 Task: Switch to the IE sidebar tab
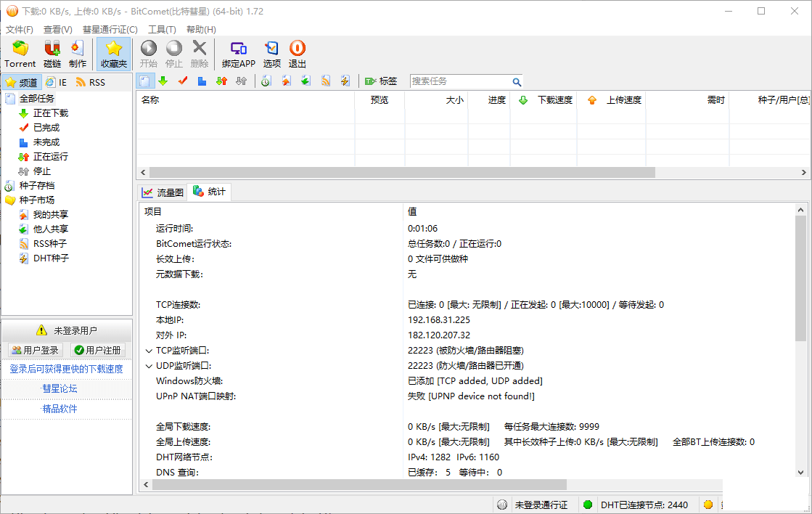click(57, 82)
